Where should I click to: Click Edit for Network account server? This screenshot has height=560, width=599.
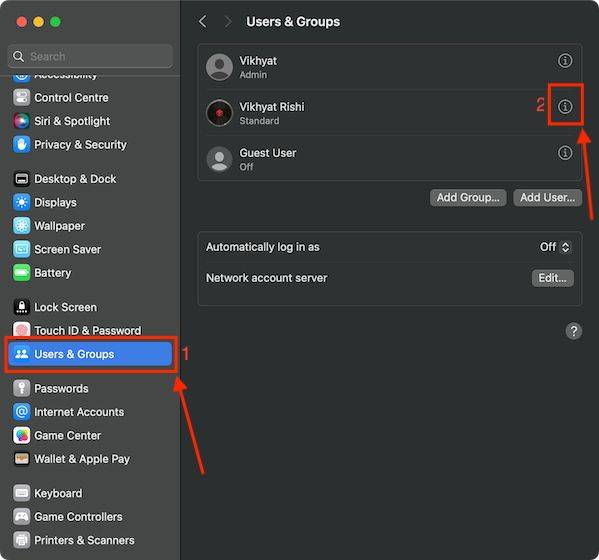click(x=552, y=278)
